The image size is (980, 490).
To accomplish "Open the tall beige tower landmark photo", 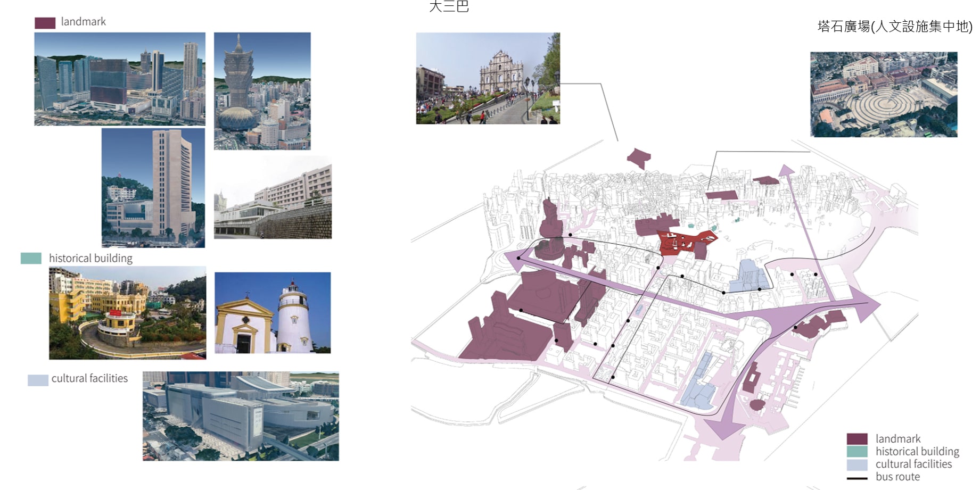I will click(x=153, y=188).
